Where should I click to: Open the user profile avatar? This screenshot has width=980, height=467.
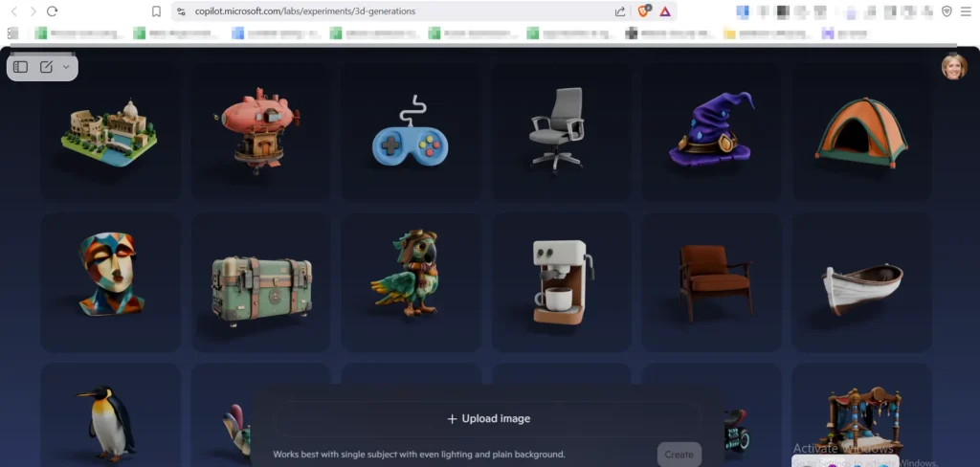(954, 67)
